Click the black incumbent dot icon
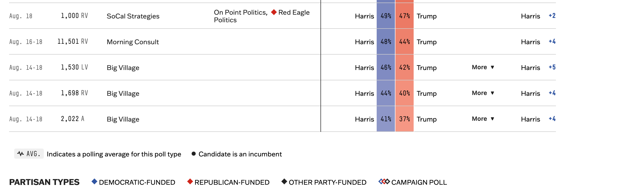The image size is (644, 190). (x=194, y=154)
